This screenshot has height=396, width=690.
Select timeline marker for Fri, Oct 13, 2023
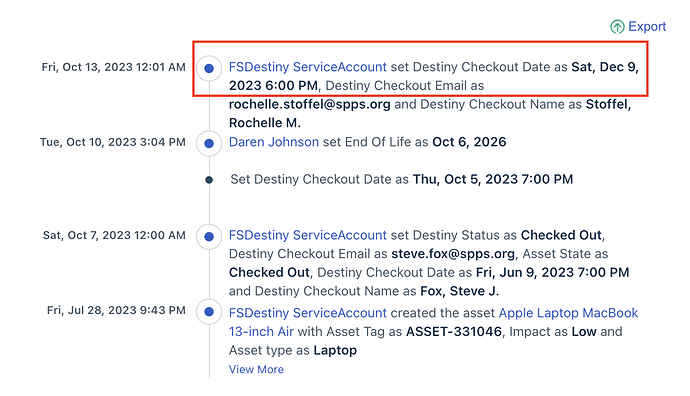pyautogui.click(x=209, y=68)
